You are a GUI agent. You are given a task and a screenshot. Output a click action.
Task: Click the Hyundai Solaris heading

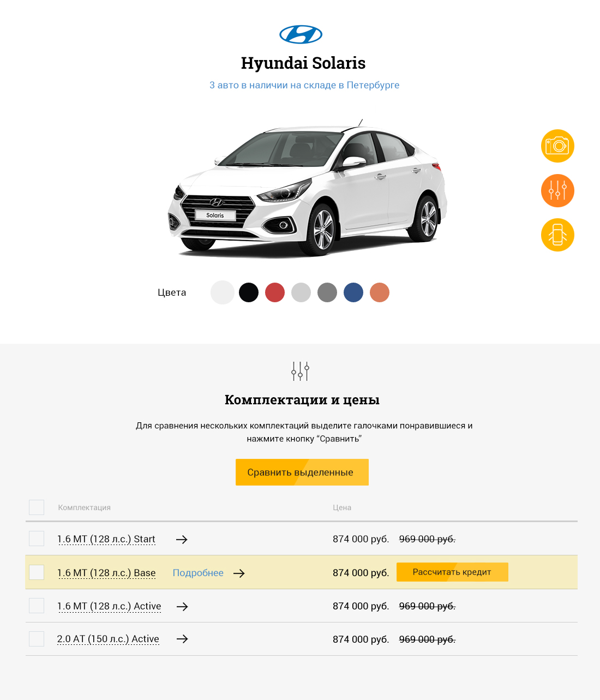303,63
